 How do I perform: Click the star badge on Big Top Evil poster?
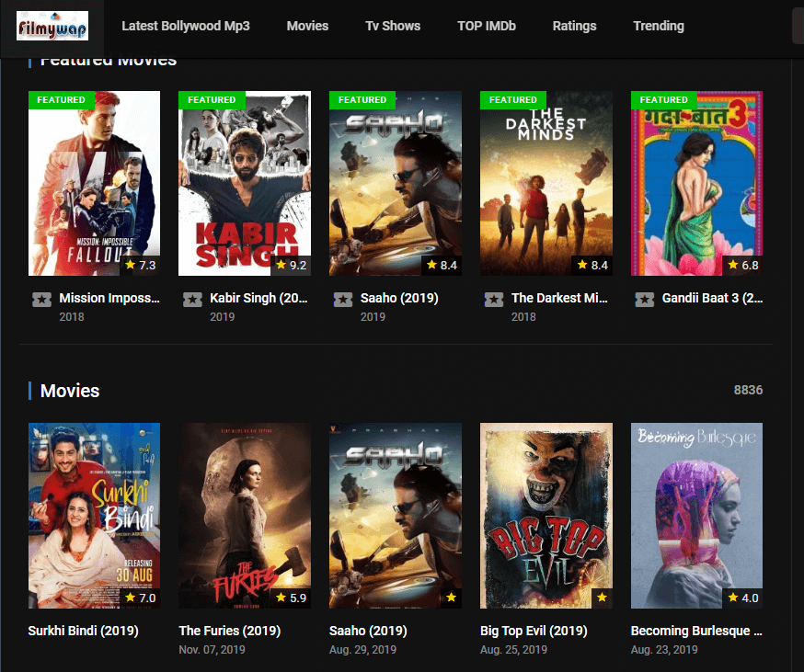coord(602,598)
